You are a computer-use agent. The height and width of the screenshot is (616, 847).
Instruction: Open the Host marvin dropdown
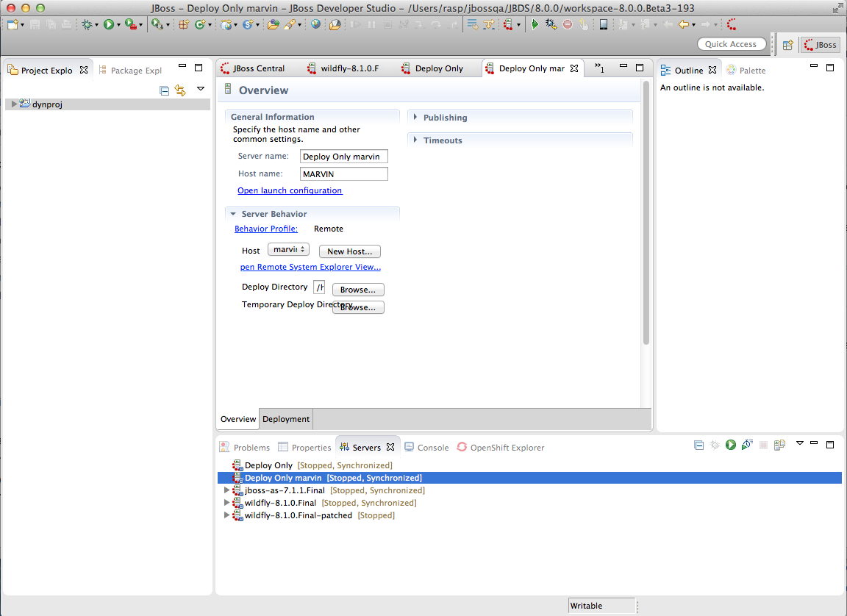coord(288,249)
